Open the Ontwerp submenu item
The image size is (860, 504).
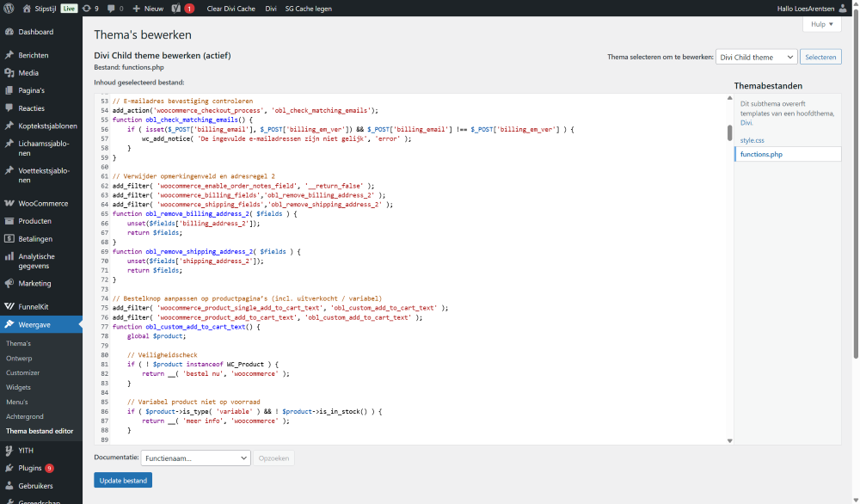click(19, 358)
